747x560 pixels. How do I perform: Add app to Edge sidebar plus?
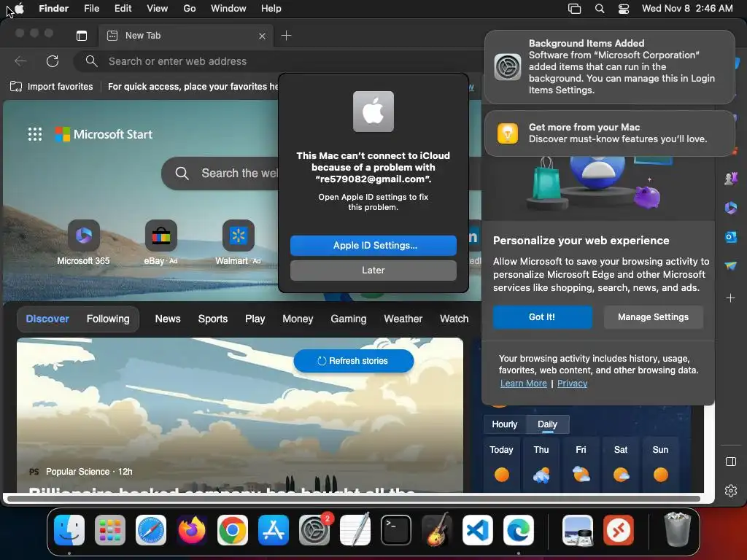click(730, 298)
